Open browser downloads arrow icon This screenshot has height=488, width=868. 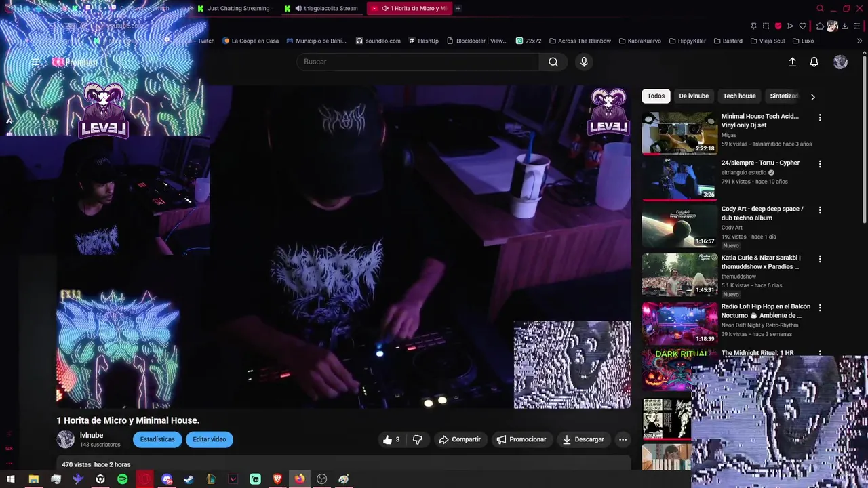point(844,26)
